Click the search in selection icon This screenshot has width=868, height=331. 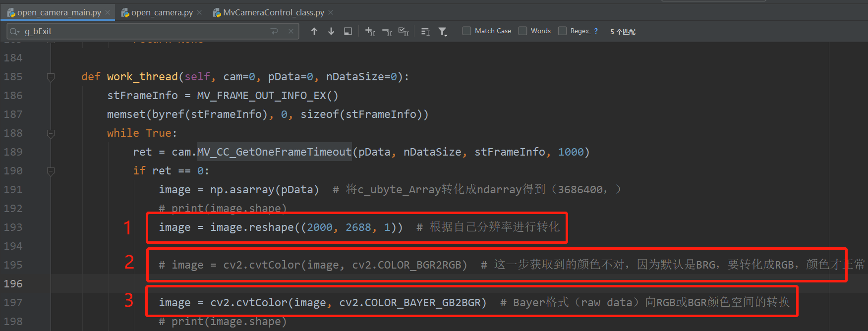(348, 31)
